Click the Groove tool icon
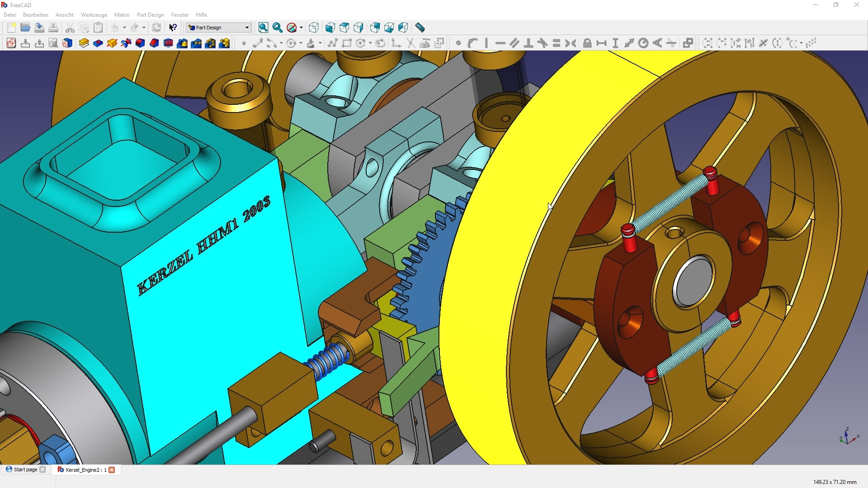 tap(126, 43)
